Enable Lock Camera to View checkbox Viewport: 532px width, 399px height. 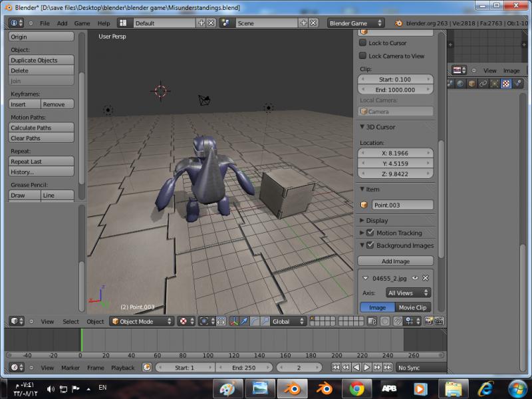362,56
